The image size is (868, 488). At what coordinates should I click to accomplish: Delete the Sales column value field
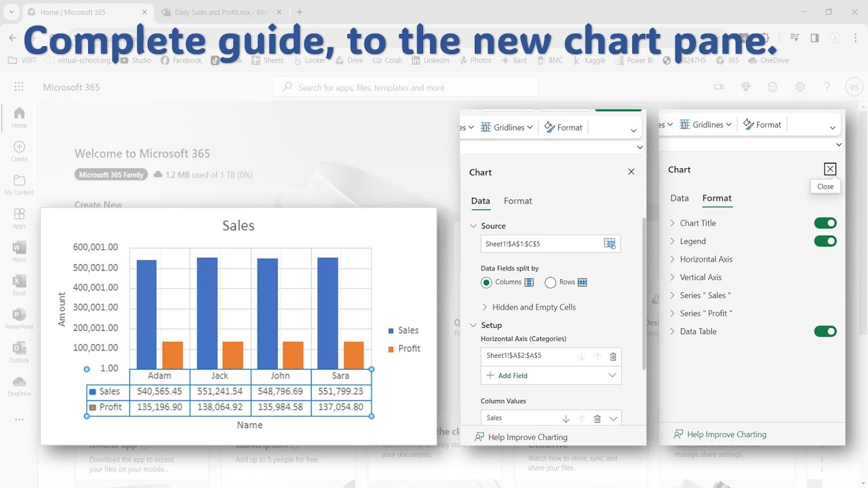click(597, 419)
